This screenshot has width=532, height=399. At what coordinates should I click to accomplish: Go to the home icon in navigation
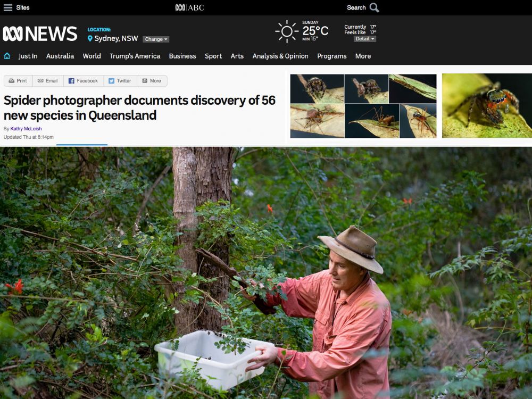(x=7, y=56)
